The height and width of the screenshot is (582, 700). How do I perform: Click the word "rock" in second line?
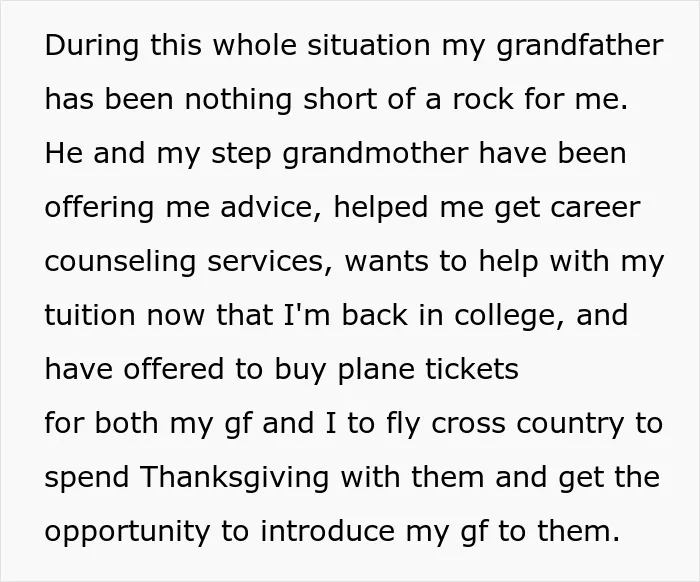[x=483, y=99]
